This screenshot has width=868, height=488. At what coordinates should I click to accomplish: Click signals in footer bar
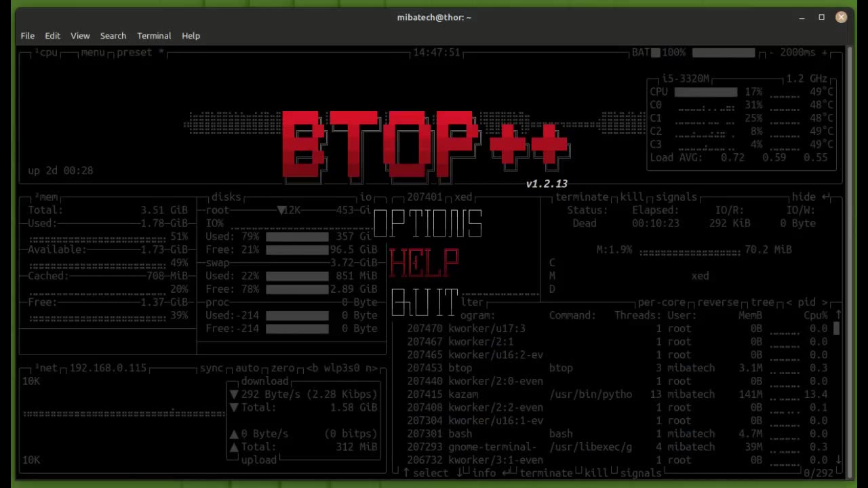pyautogui.click(x=641, y=473)
